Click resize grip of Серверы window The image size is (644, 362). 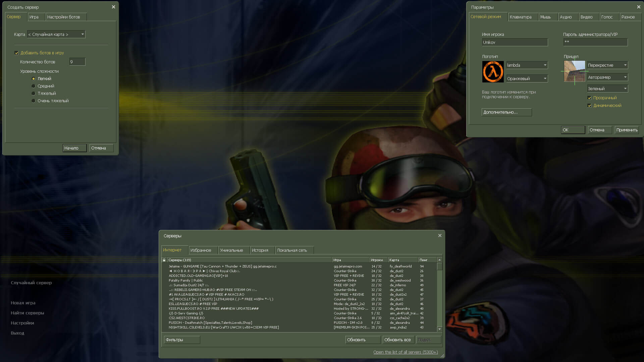click(x=442, y=356)
